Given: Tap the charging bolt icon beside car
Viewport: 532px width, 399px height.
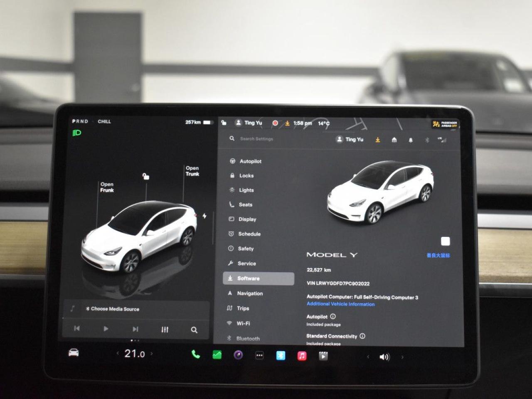Looking at the screenshot, I should (x=204, y=216).
